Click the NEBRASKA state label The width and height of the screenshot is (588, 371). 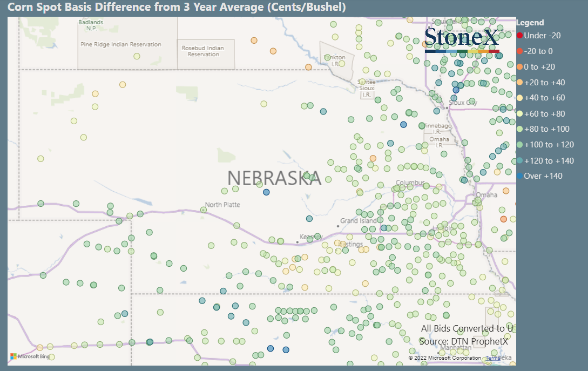tap(274, 178)
